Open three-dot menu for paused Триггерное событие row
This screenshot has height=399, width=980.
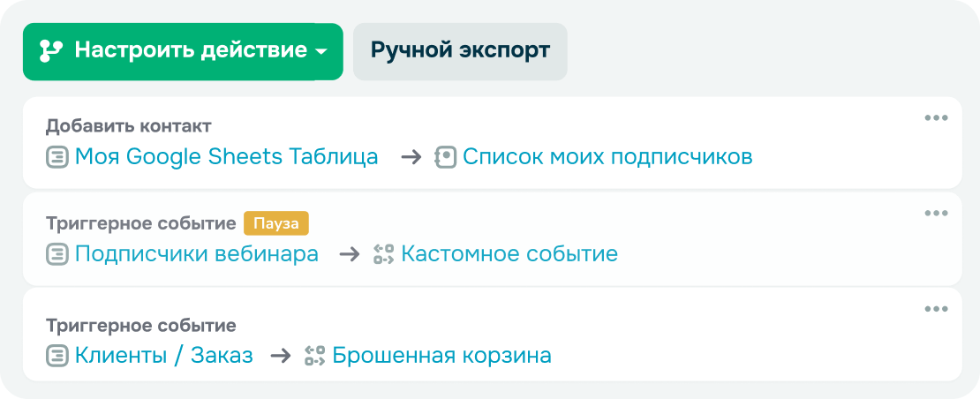935,214
